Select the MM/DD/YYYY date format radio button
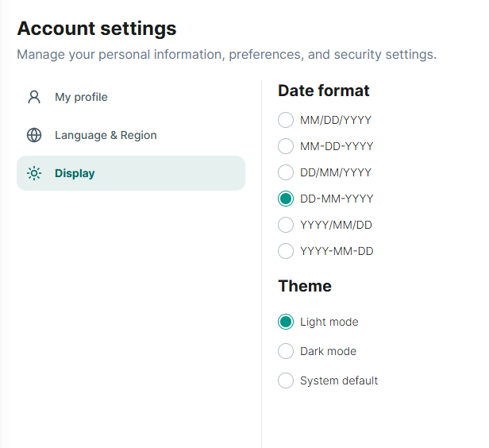Screen dimensions: 489x448 (x=286, y=120)
